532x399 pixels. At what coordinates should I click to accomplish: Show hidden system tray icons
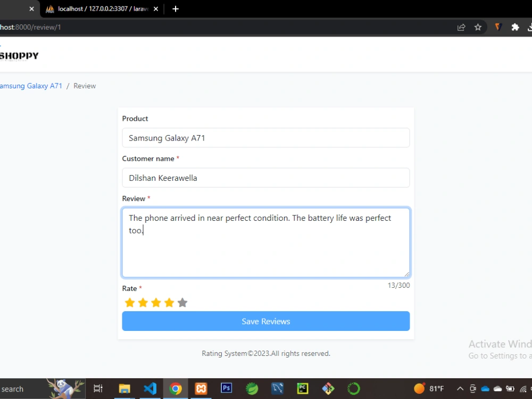point(460,389)
